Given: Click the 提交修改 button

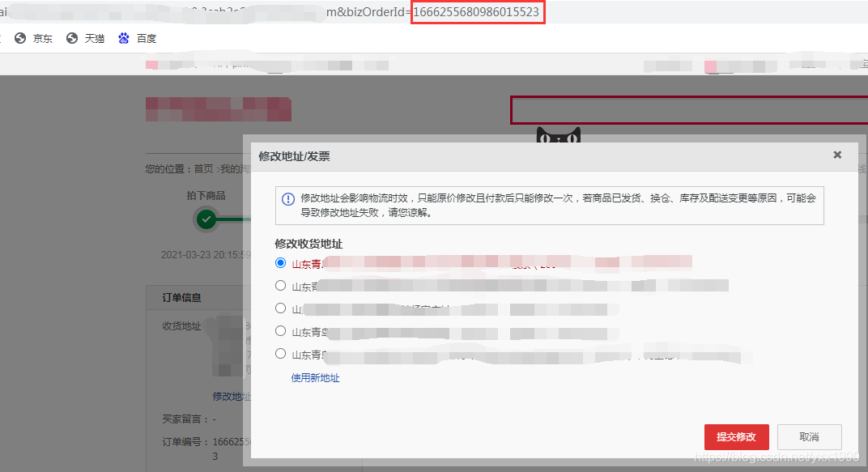Looking at the screenshot, I should pyautogui.click(x=736, y=436).
